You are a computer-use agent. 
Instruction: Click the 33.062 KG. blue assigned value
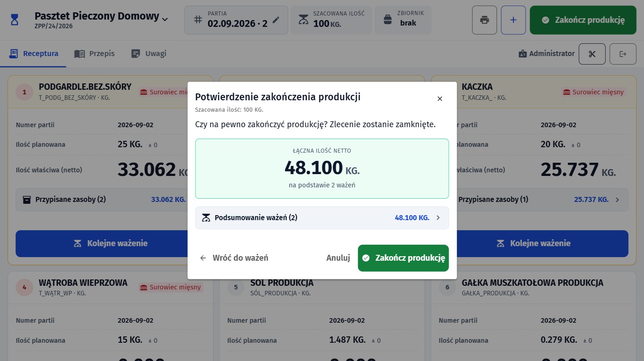[x=168, y=200]
